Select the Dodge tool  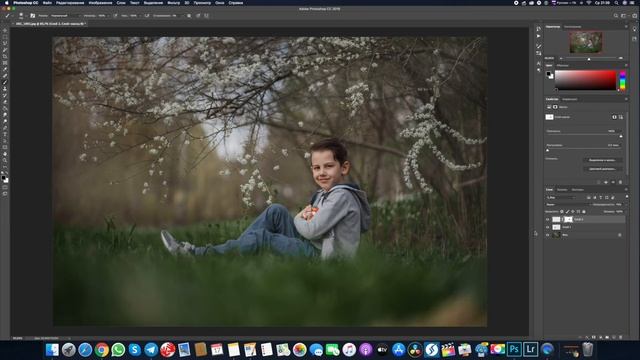[x=5, y=121]
